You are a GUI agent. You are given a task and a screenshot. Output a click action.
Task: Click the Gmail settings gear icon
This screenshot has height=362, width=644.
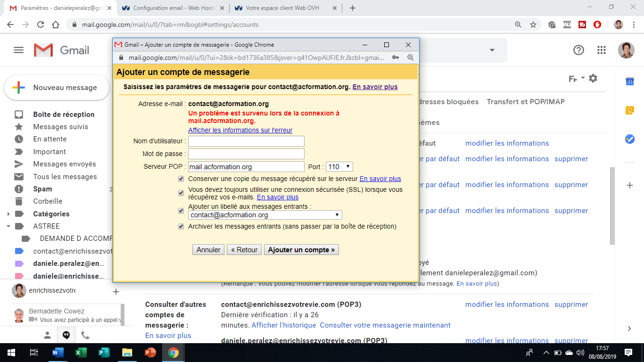tap(593, 79)
